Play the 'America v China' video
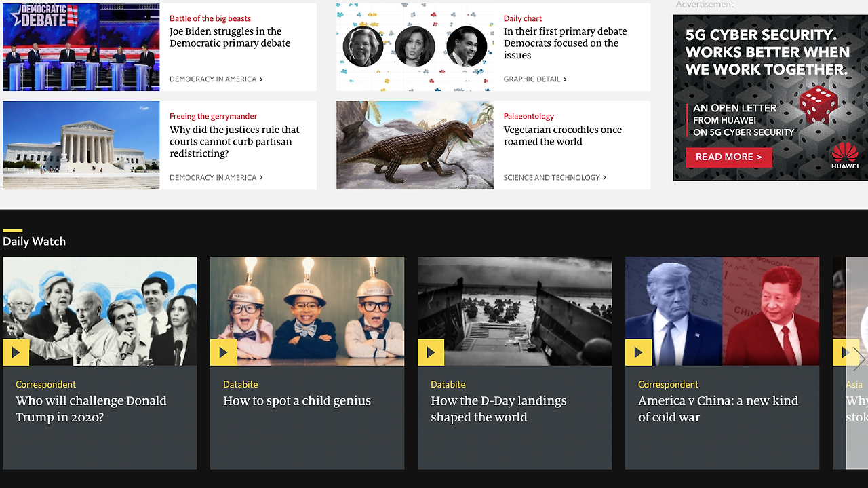Screen dimensions: 868x488 tap(638, 352)
